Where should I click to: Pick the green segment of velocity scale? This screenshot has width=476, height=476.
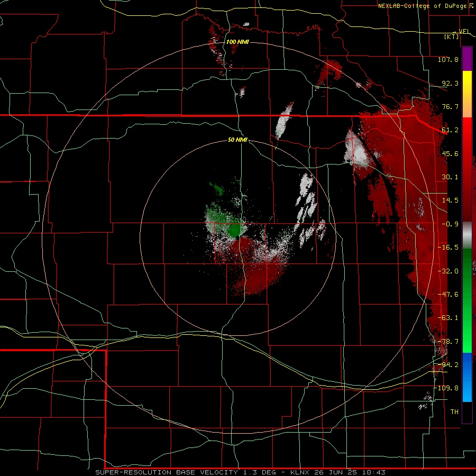click(467, 300)
